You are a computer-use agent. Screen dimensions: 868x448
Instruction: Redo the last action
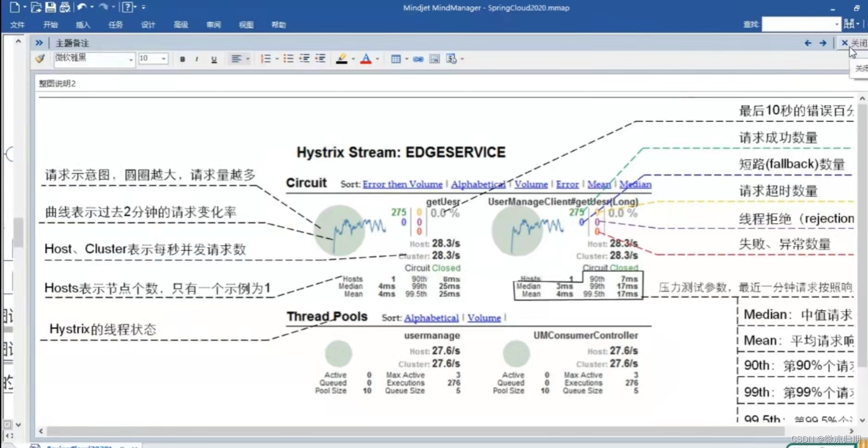pos(104,7)
